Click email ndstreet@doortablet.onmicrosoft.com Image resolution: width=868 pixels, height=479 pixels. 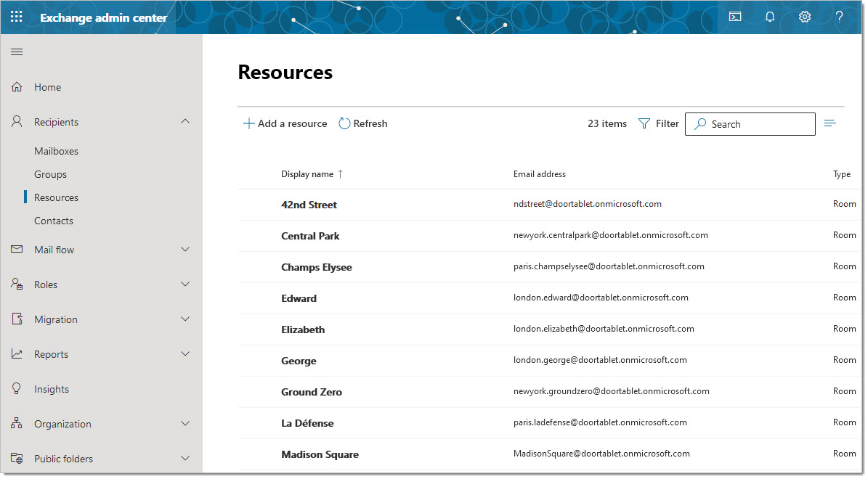click(x=588, y=204)
